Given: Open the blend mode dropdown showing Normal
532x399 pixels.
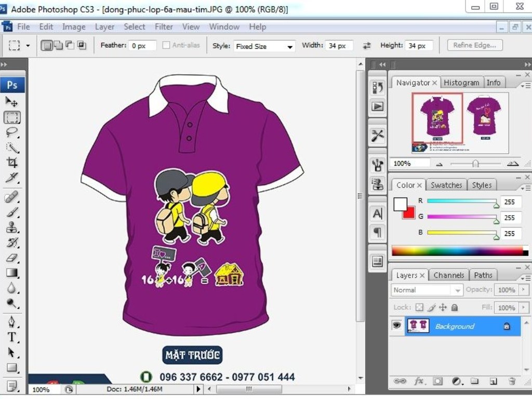Looking at the screenshot, I should [427, 290].
